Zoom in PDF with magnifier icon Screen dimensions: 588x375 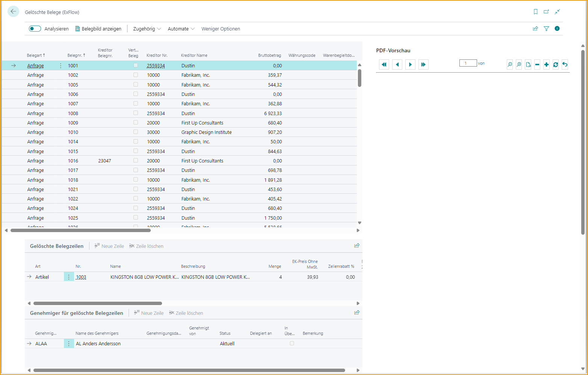[x=519, y=65]
